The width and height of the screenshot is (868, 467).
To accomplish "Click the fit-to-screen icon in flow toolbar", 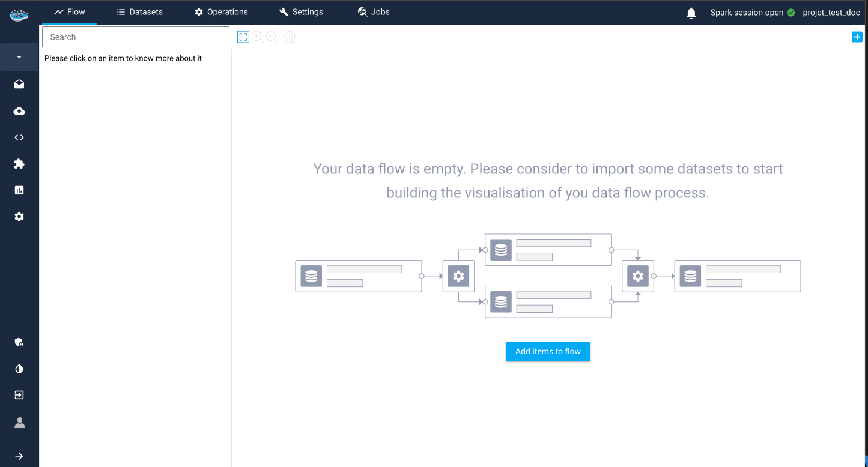I will click(243, 37).
